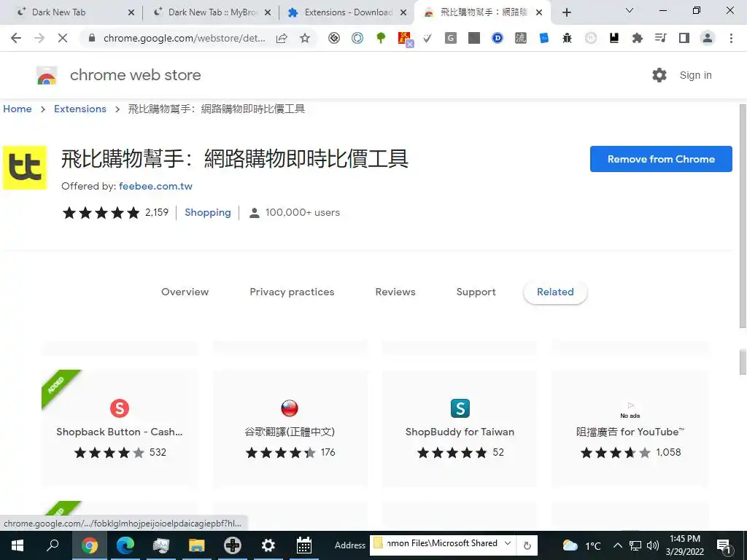The height and width of the screenshot is (560, 747).
Task: Stop page loading with X button
Action: tap(63, 38)
